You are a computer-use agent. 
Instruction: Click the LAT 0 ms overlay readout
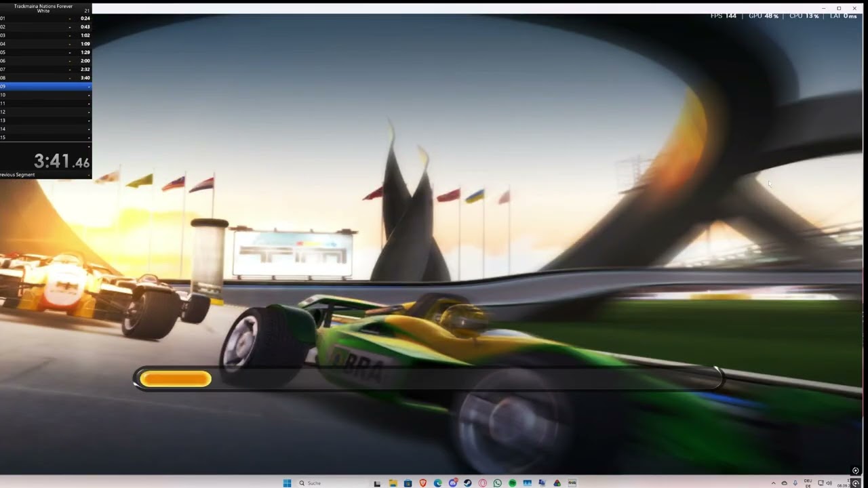(844, 16)
